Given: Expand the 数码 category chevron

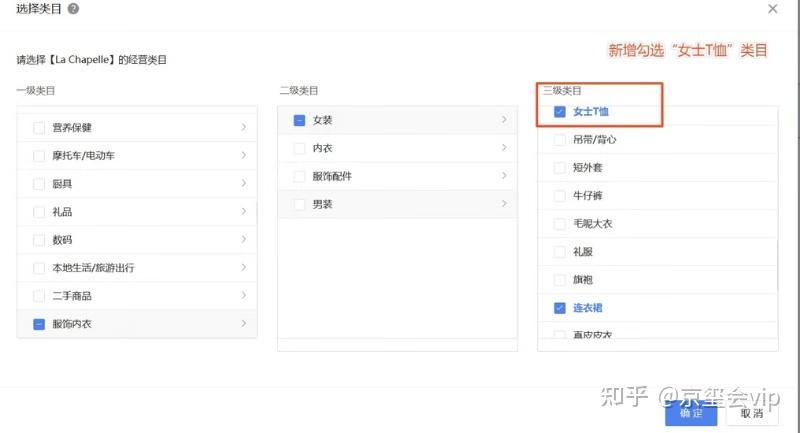Looking at the screenshot, I should 244,240.
